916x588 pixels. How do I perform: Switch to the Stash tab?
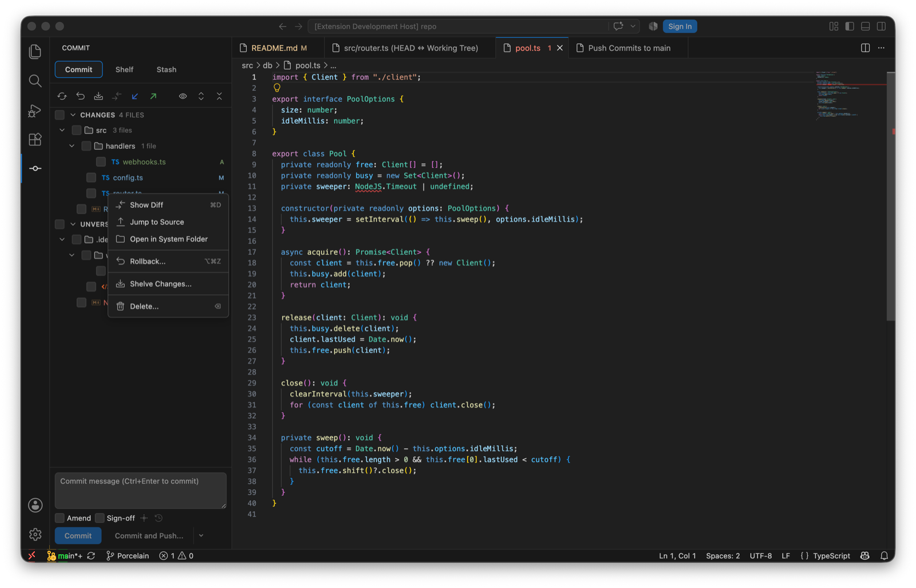(167, 69)
